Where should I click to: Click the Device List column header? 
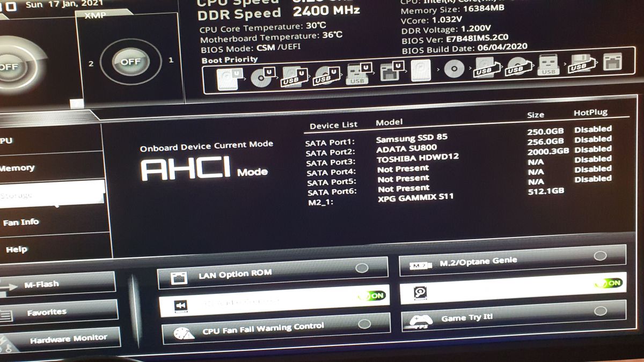(333, 125)
